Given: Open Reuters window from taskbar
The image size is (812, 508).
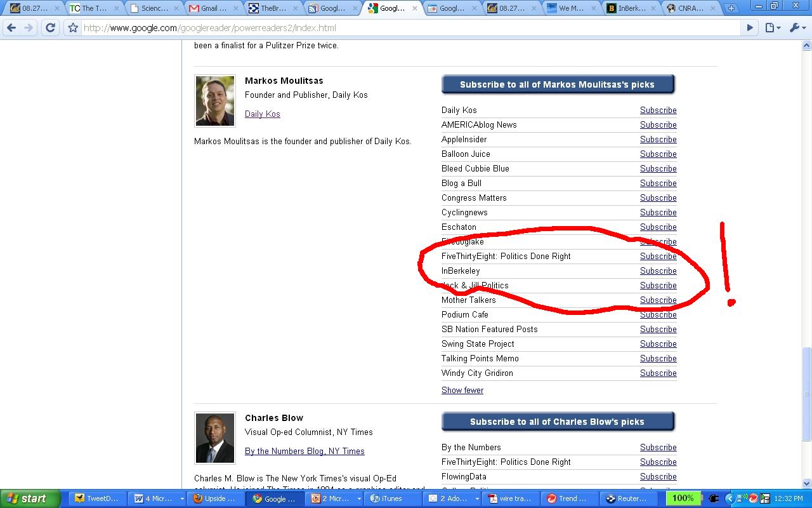Looking at the screenshot, I should pos(629,498).
